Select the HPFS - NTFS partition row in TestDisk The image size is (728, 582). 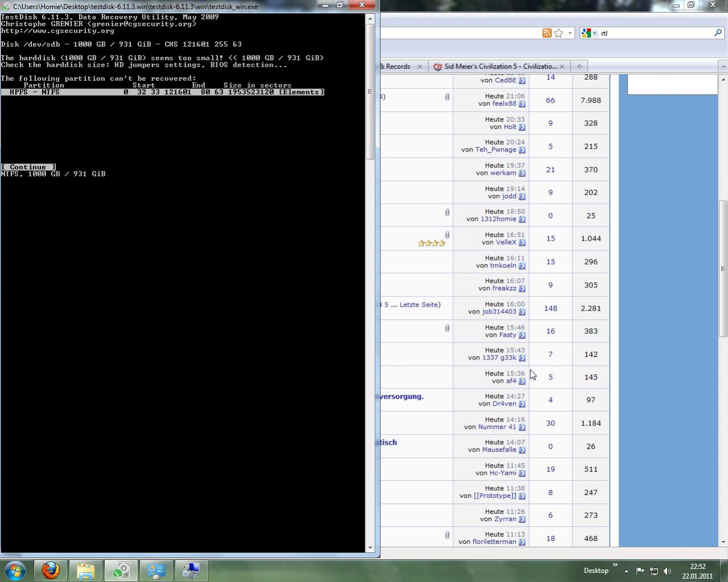[x=162, y=92]
